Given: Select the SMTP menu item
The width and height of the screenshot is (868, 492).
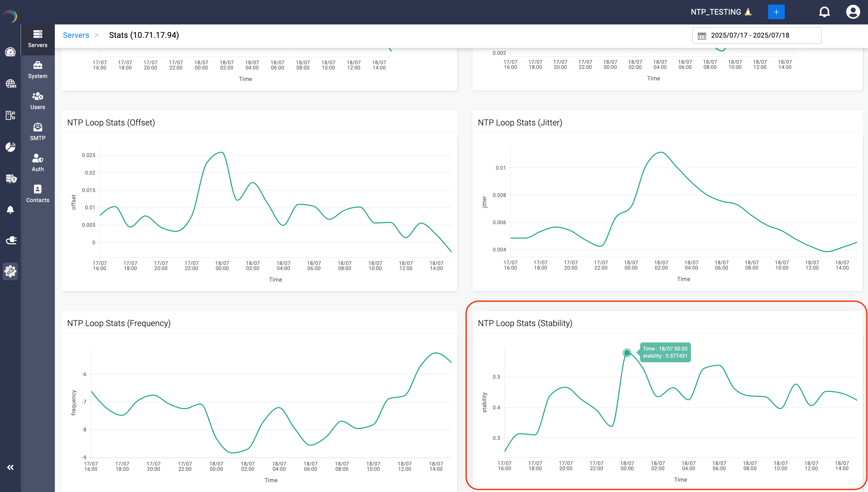Looking at the screenshot, I should click(38, 132).
